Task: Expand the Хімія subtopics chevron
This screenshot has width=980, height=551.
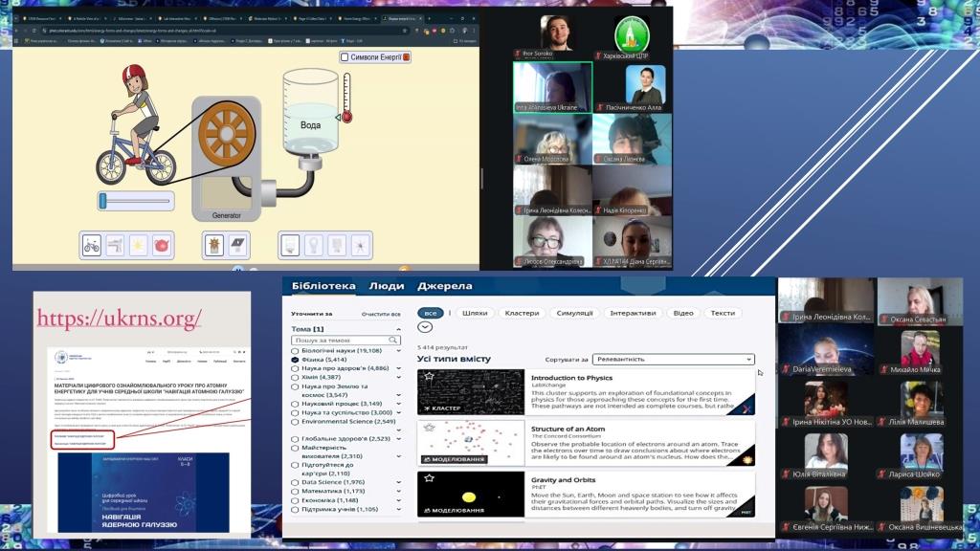Action: pyautogui.click(x=399, y=377)
